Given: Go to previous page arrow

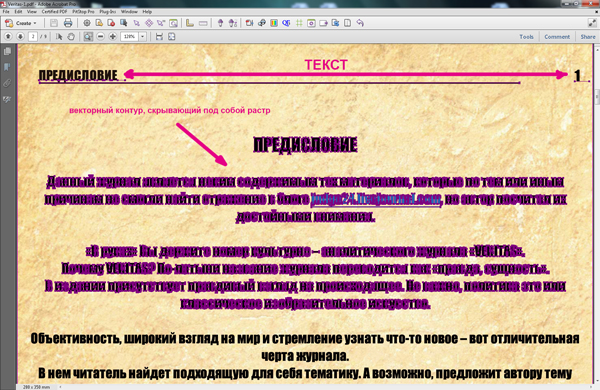Looking at the screenshot, I should (8, 37).
